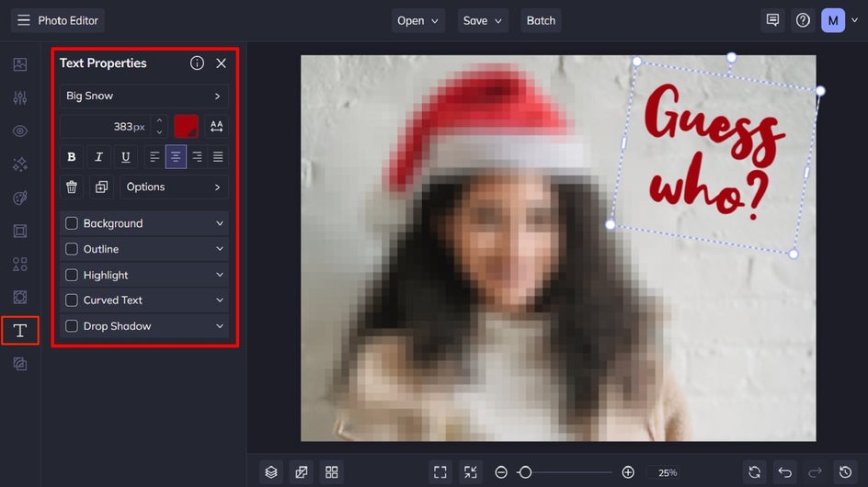Open the grid view icon in bottom bar

pyautogui.click(x=332, y=472)
